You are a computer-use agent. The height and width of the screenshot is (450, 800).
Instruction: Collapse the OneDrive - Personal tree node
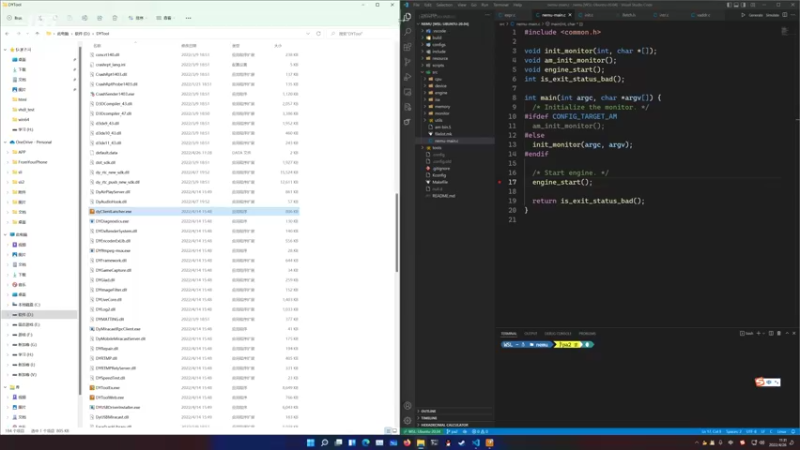pos(6,142)
